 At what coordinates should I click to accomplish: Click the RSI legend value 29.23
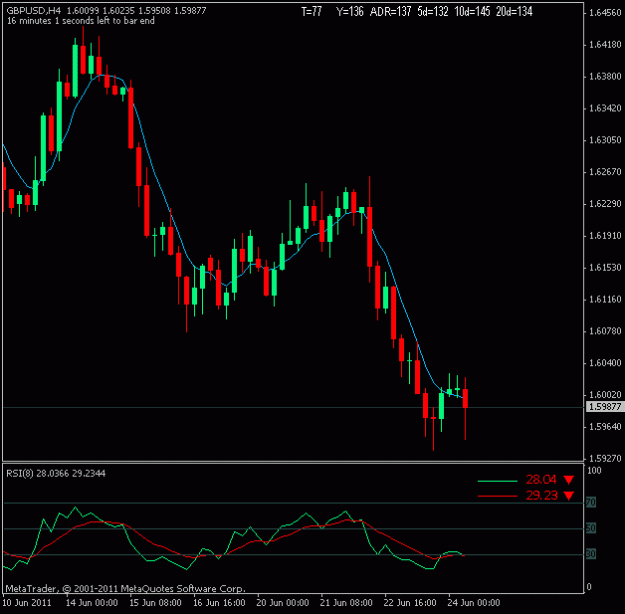click(x=541, y=496)
